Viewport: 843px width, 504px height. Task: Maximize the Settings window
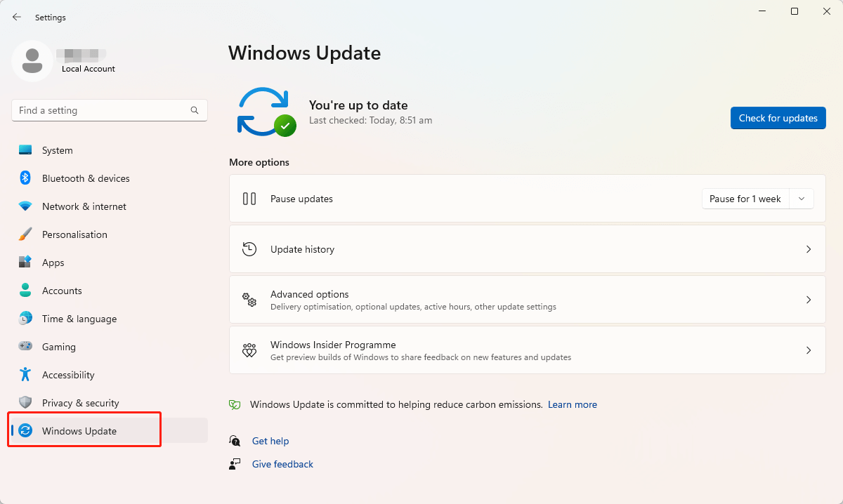pyautogui.click(x=795, y=11)
